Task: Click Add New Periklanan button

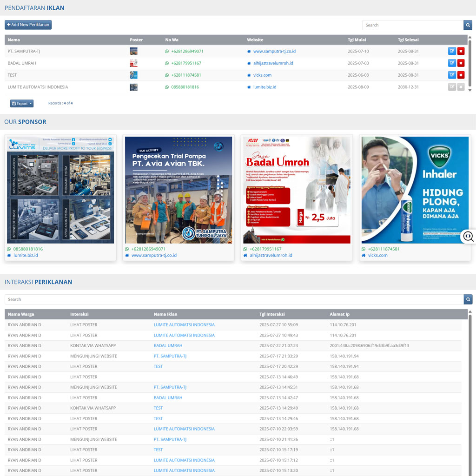Action: click(28, 25)
